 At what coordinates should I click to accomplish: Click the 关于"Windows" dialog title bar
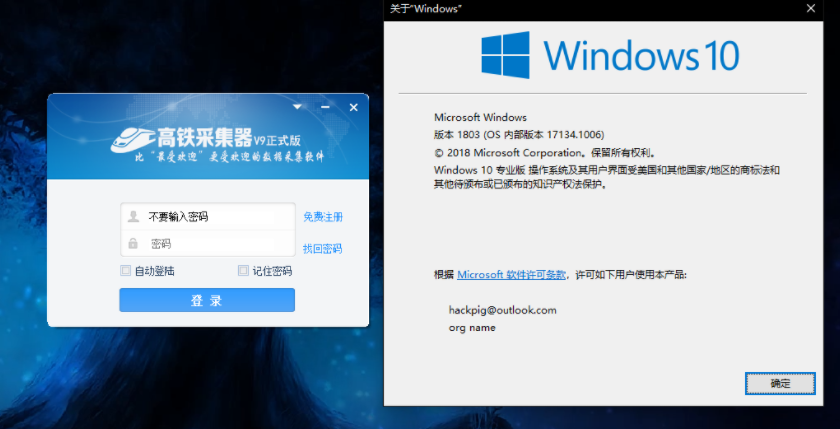[x=600, y=8]
